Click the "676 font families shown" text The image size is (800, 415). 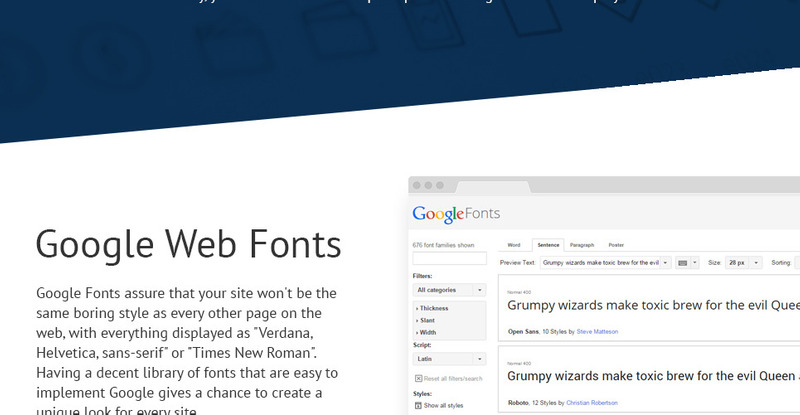443,245
